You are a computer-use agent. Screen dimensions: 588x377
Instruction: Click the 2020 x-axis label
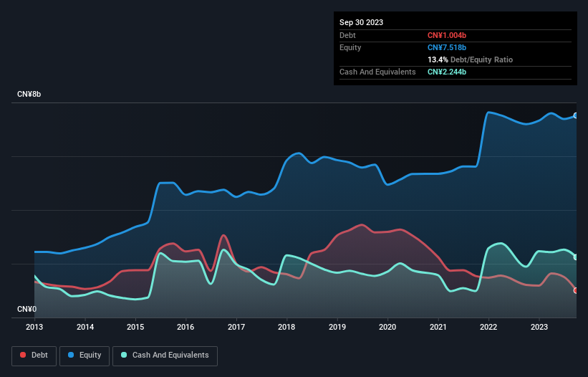click(387, 327)
